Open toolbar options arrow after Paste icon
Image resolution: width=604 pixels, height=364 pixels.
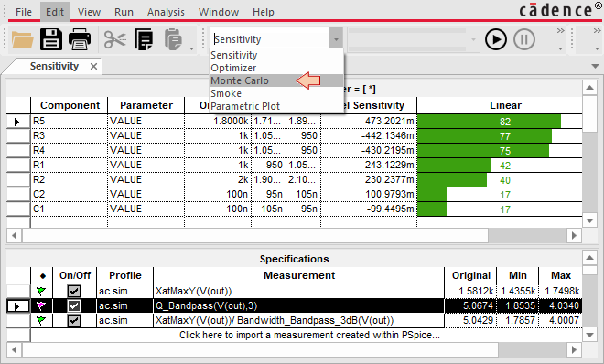coord(191,48)
